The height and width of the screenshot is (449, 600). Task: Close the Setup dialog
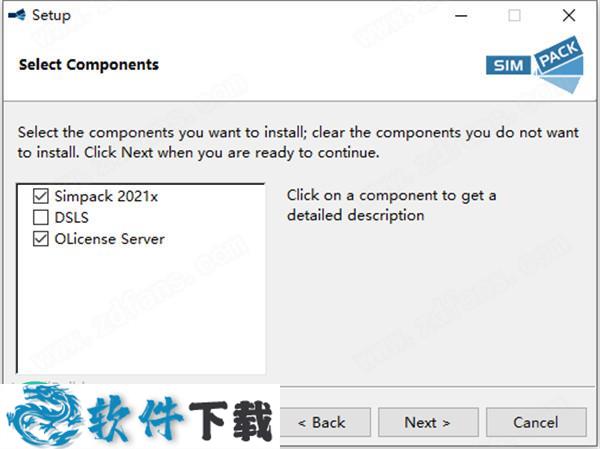[x=568, y=15]
